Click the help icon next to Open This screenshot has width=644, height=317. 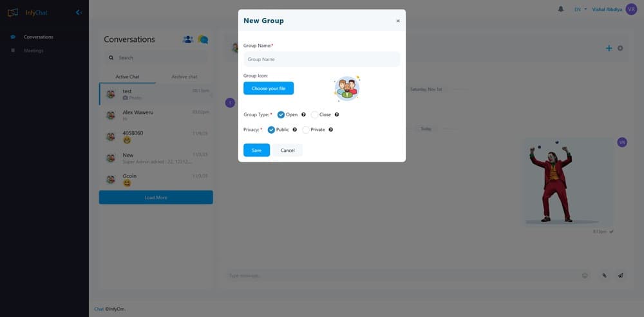pyautogui.click(x=303, y=114)
